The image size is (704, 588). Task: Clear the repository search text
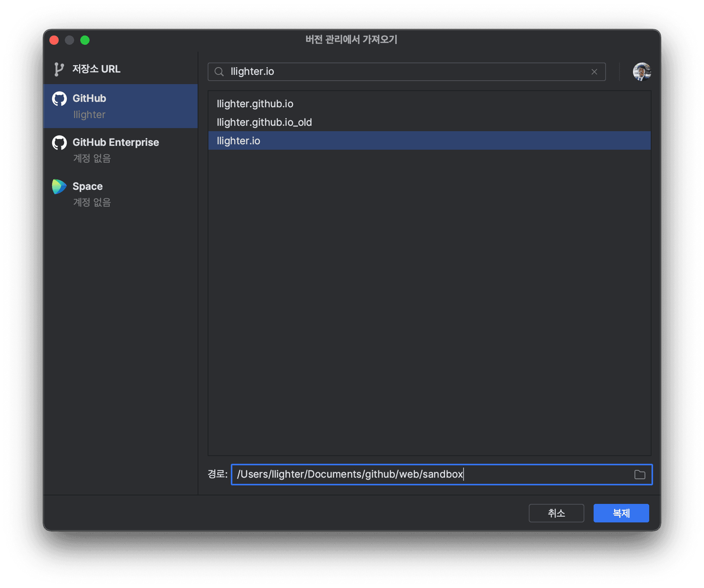594,72
